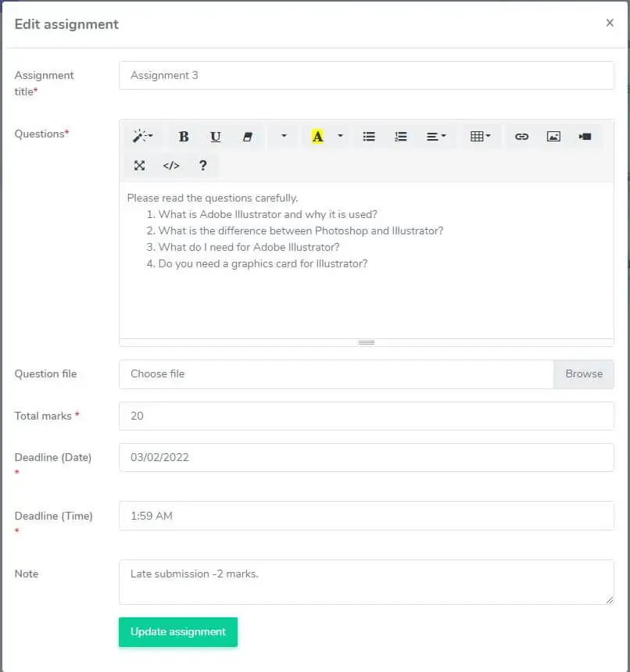Viewport: 630px width, 672px height.
Task: Insert a hyperlink using the link icon
Action: point(521,137)
